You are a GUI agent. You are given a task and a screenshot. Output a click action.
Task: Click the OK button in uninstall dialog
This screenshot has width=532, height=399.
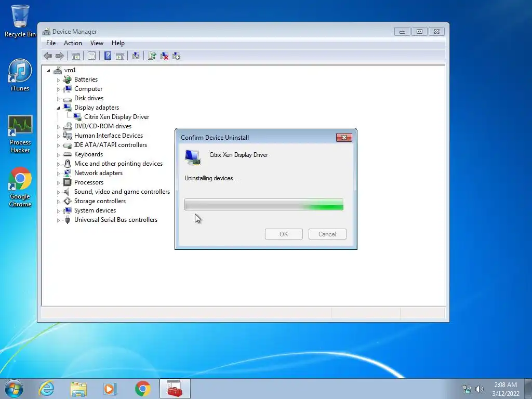point(284,234)
